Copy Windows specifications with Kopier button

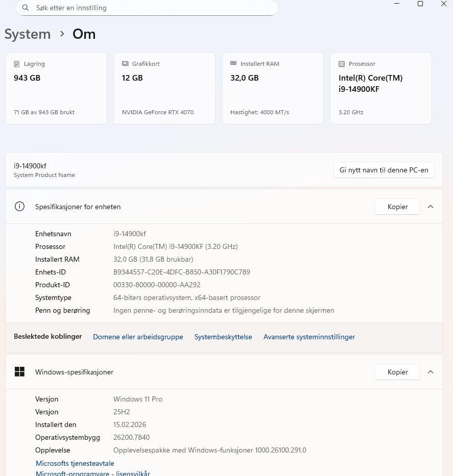[x=397, y=372]
